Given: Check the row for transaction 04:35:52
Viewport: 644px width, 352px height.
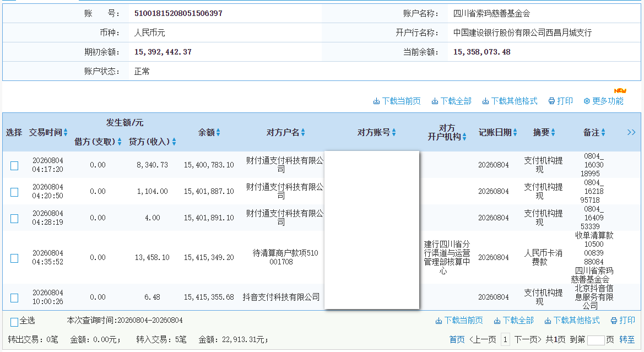Looking at the screenshot, I should (x=14, y=258).
